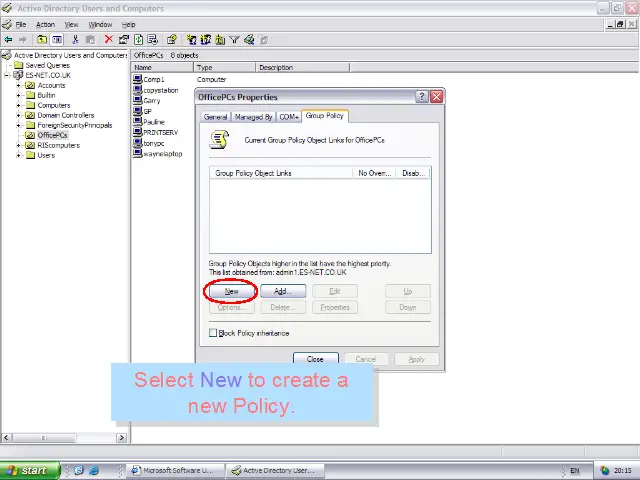Click Active Directory User... taskbar button
The width and height of the screenshot is (640, 480).
(x=276, y=471)
